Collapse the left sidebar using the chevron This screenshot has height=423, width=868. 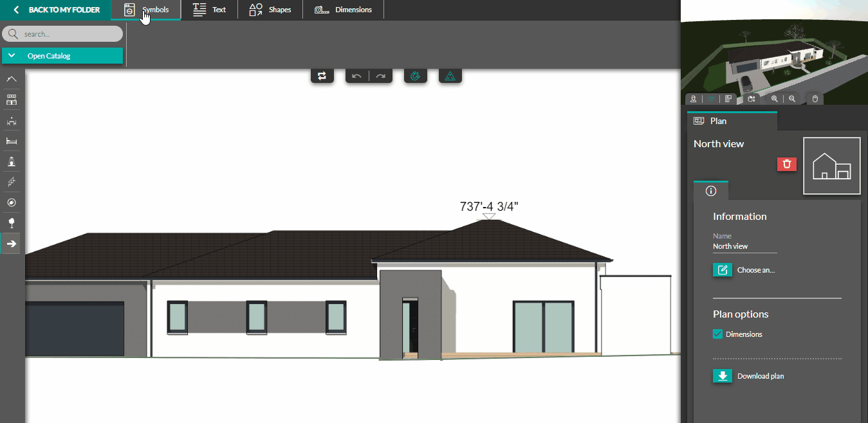11,79
